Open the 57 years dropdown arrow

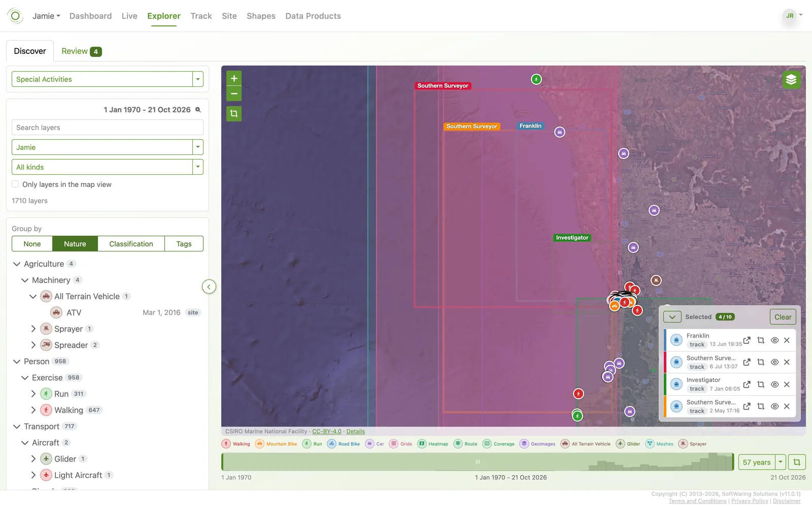781,462
